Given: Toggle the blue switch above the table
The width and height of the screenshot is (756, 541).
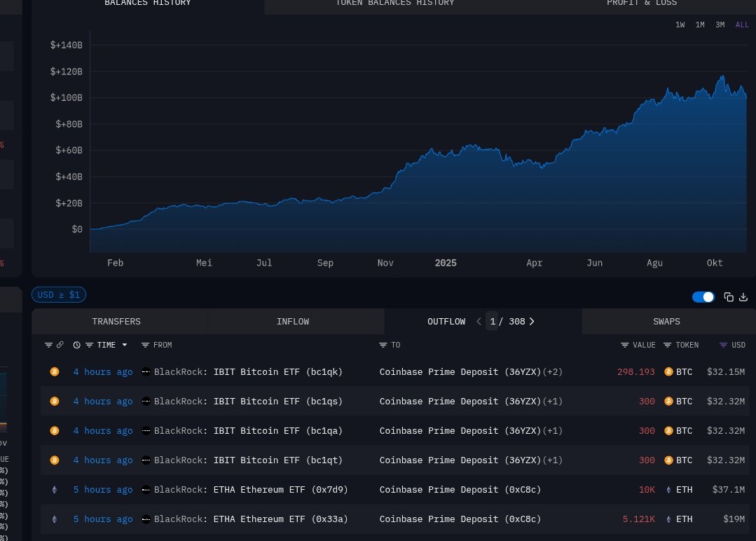Looking at the screenshot, I should click(x=703, y=297).
